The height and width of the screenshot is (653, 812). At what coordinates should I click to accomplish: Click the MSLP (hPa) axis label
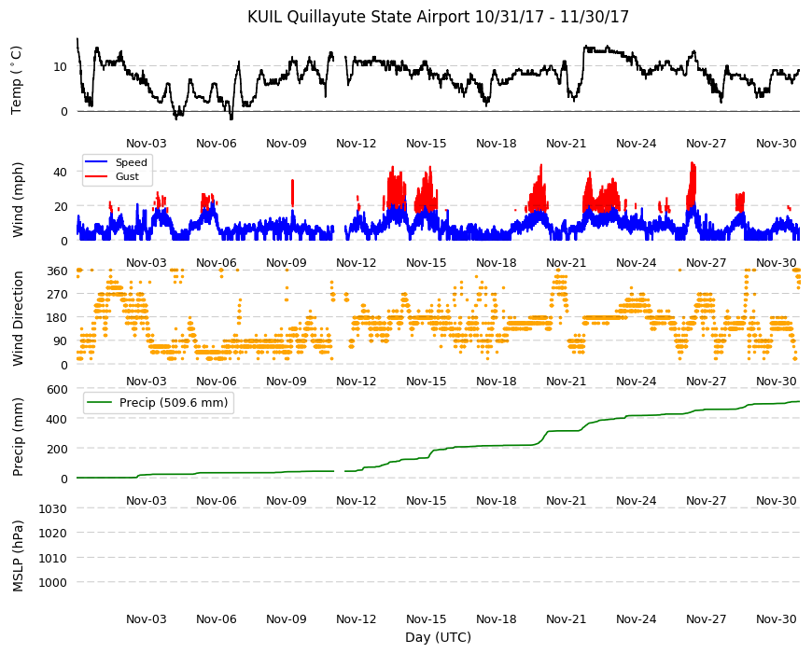18,556
